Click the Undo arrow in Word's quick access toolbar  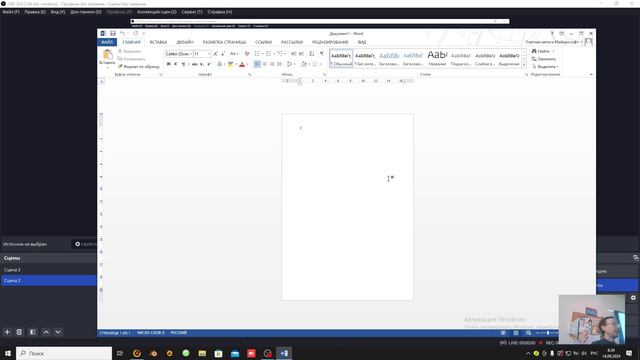pos(122,33)
